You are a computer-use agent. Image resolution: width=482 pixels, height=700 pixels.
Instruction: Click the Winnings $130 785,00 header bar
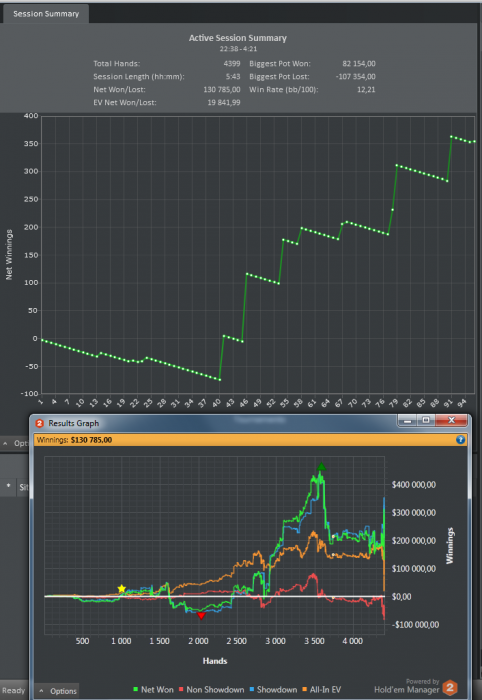click(250, 440)
